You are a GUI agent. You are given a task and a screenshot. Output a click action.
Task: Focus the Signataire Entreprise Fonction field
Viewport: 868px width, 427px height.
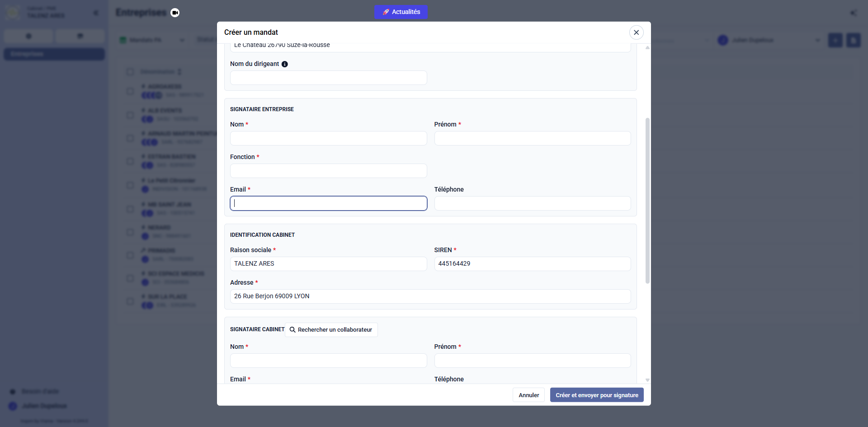pos(328,171)
